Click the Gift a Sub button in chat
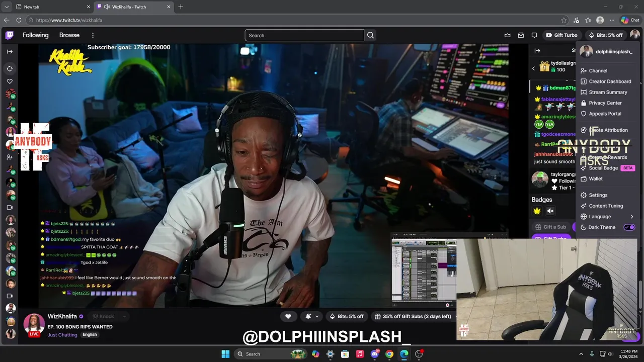Screen dimensions: 644x362 click(x=550, y=227)
